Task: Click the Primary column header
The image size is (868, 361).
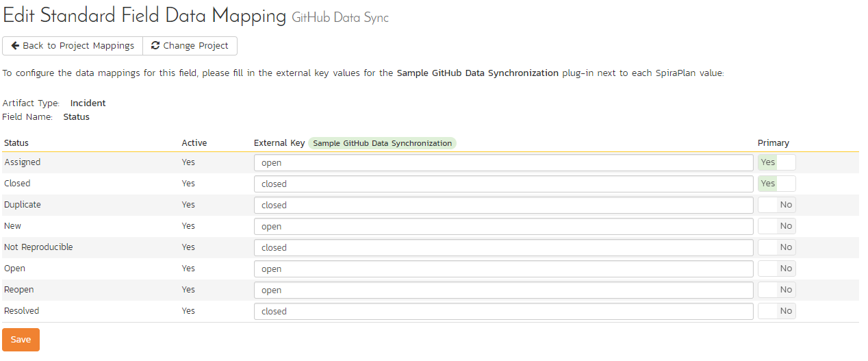Action: [774, 143]
